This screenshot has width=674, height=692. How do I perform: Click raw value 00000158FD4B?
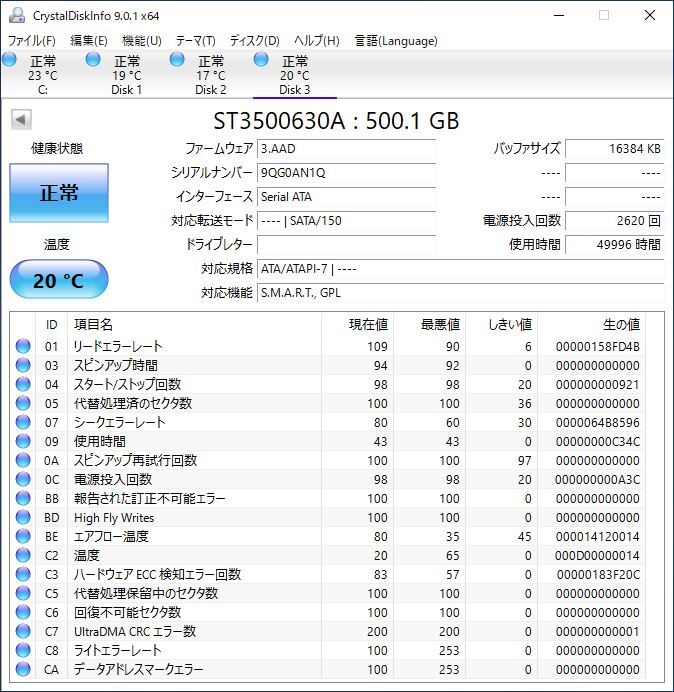tap(598, 346)
